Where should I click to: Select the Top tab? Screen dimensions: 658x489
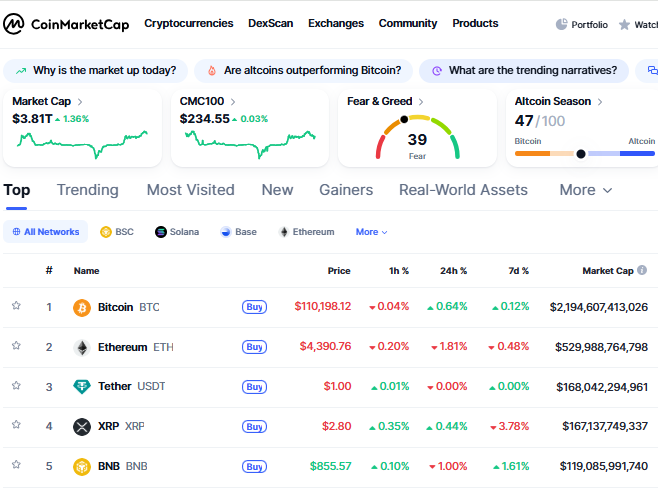[x=17, y=190]
